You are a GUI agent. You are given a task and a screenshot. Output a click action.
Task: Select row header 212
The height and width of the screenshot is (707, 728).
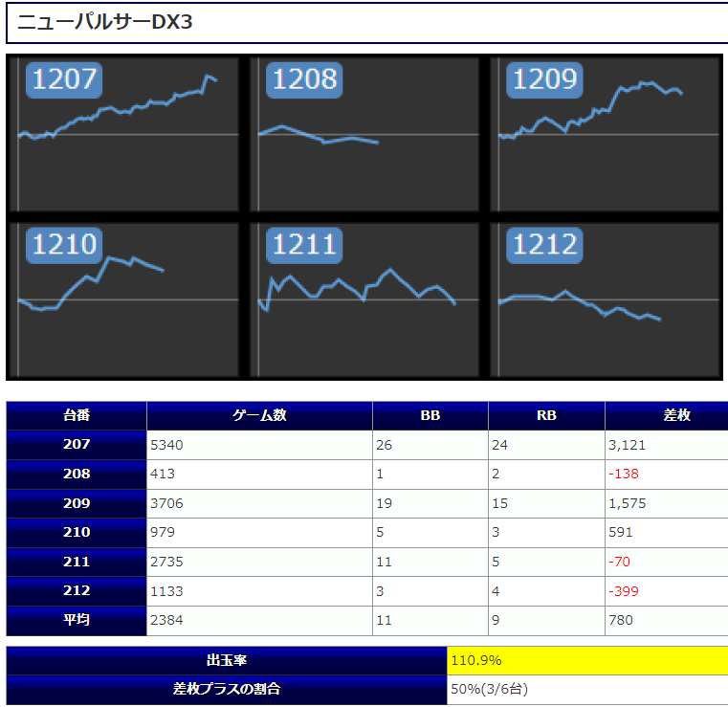pyautogui.click(x=77, y=591)
